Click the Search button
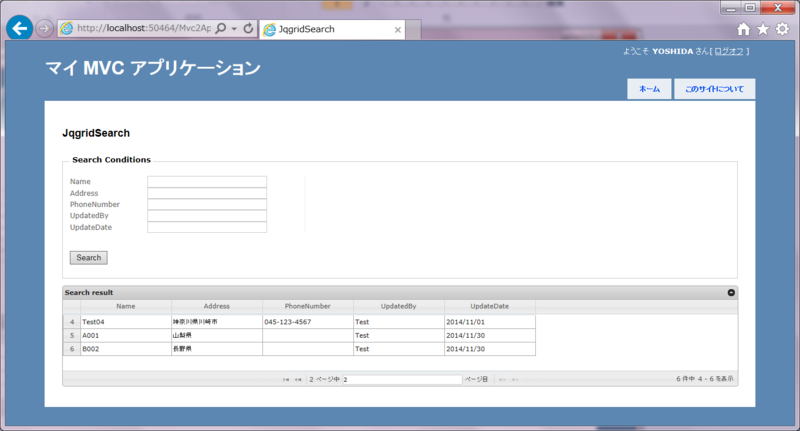This screenshot has height=431, width=800. click(x=88, y=258)
